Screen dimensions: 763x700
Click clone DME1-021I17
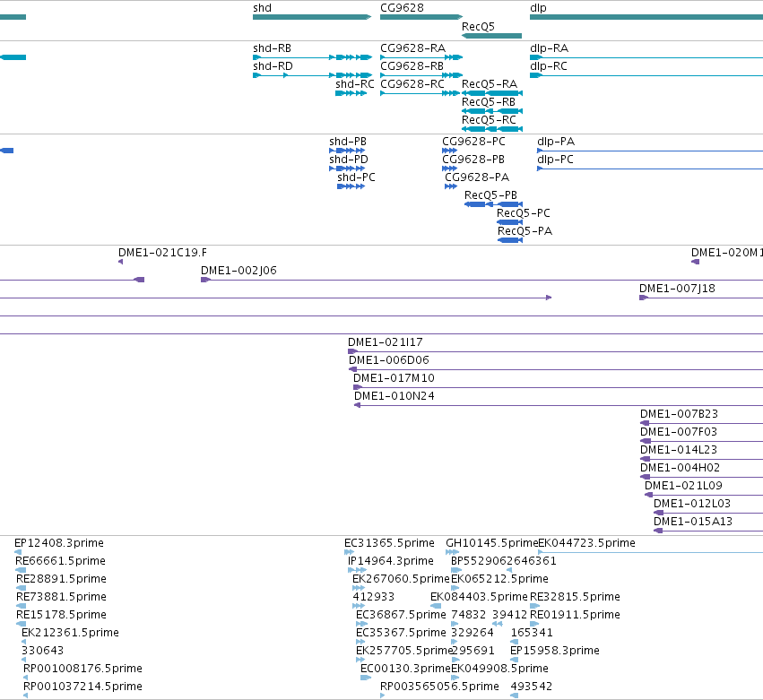point(555,351)
